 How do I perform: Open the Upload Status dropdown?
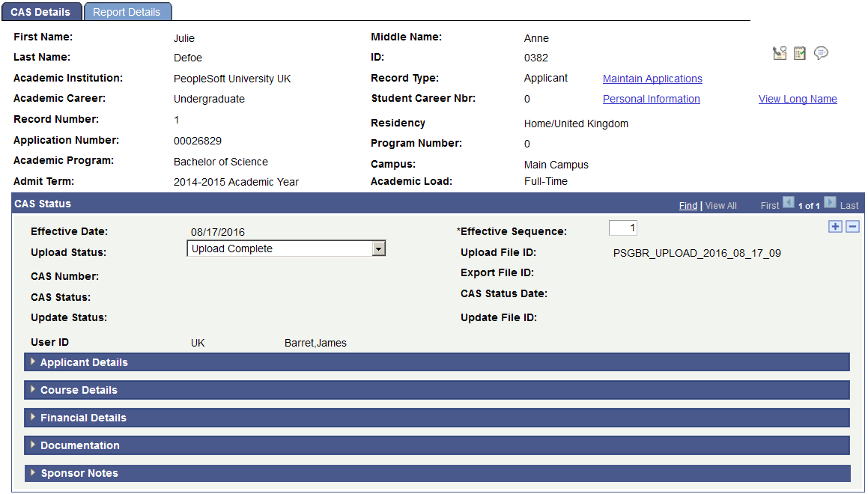[379, 248]
